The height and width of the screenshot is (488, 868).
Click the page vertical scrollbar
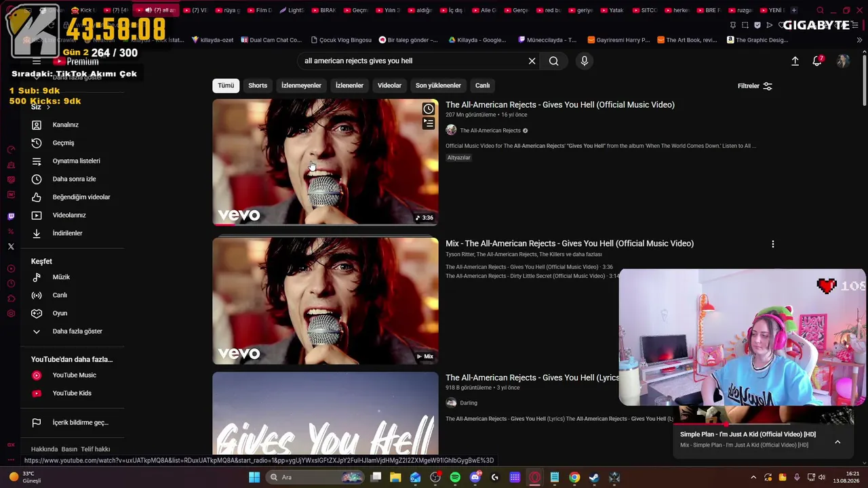864,81
